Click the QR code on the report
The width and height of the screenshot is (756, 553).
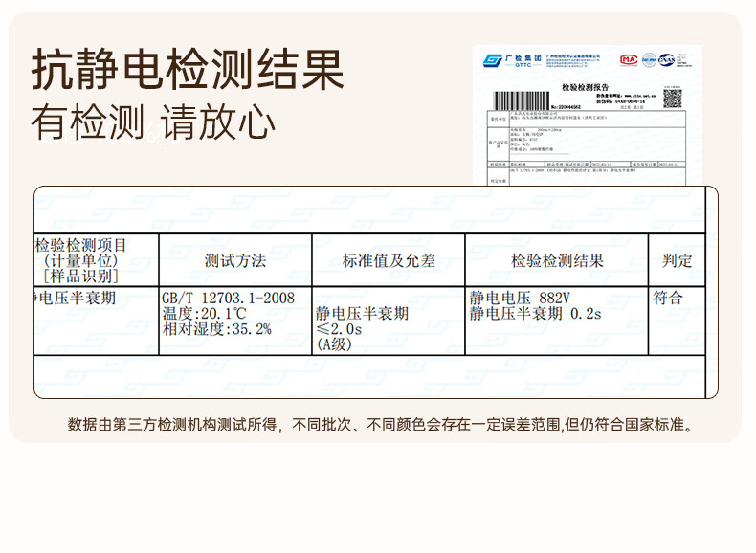[673, 99]
